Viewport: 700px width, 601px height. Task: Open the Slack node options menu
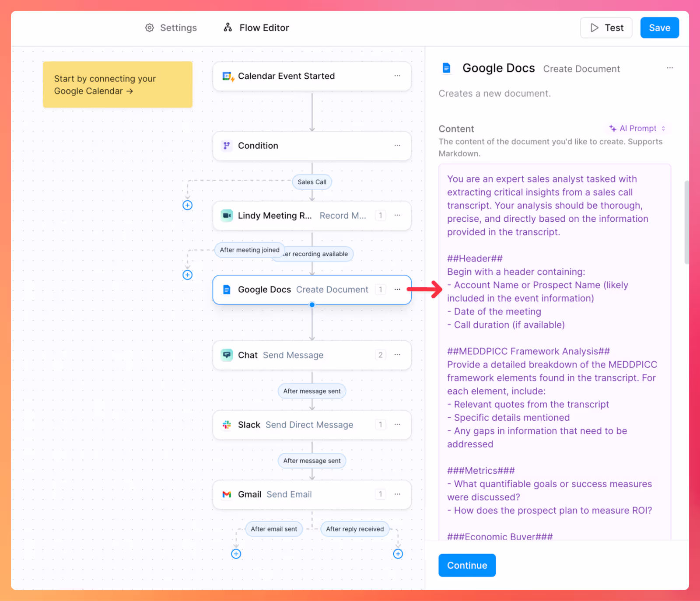(x=397, y=424)
